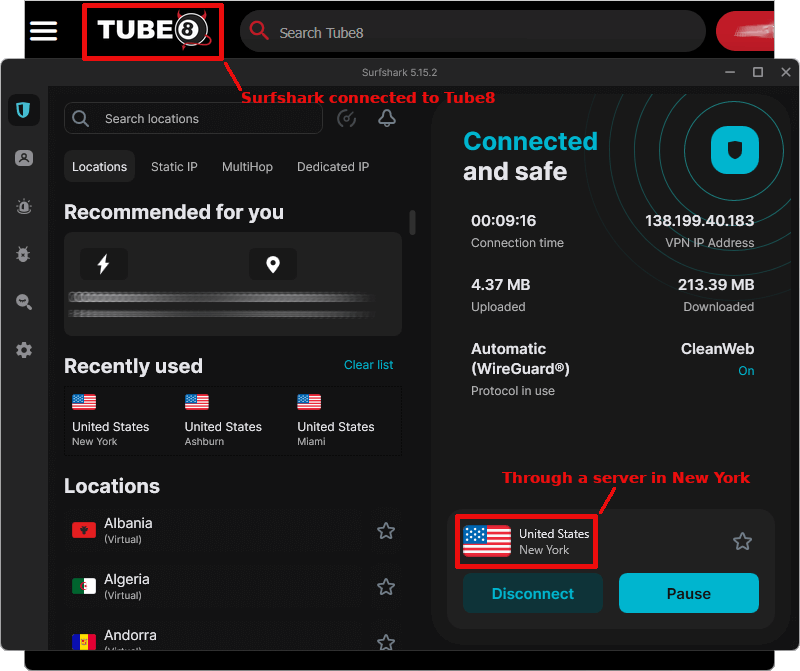Click the Disconnect button
Viewport: 800px width, 671px height.
533,593
